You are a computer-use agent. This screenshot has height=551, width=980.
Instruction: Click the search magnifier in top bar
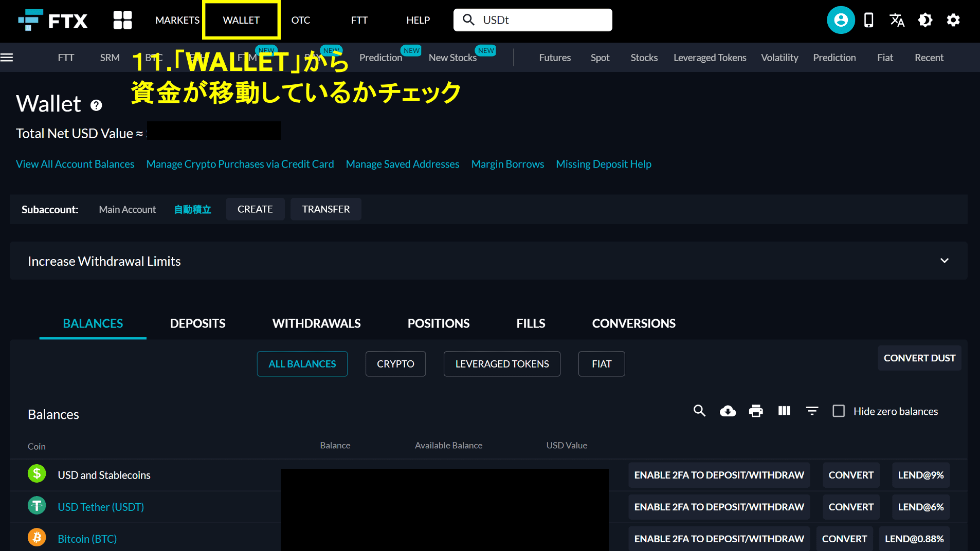pos(468,20)
